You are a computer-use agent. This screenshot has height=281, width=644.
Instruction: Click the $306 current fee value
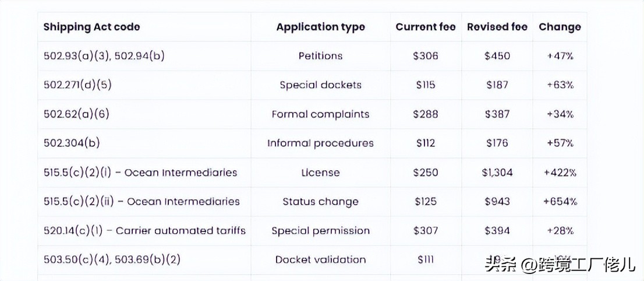point(425,56)
